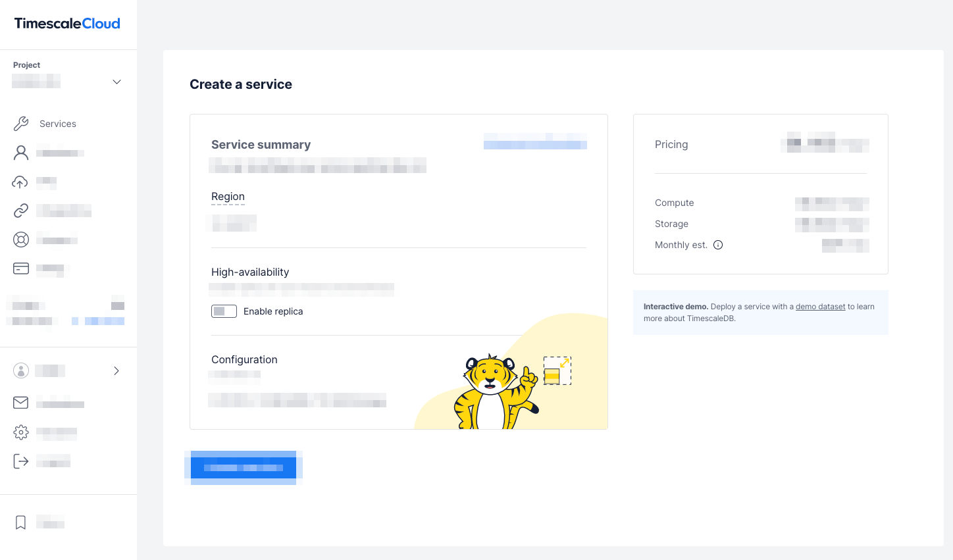Click the gear settings icon in sidebar

coord(21,432)
